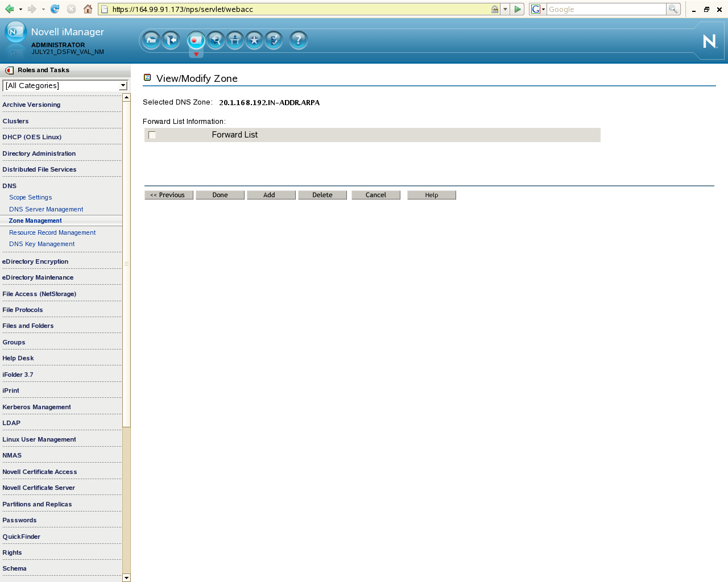The width and height of the screenshot is (728, 582).
Task: Open the Scope Settings task
Action: click(x=31, y=197)
